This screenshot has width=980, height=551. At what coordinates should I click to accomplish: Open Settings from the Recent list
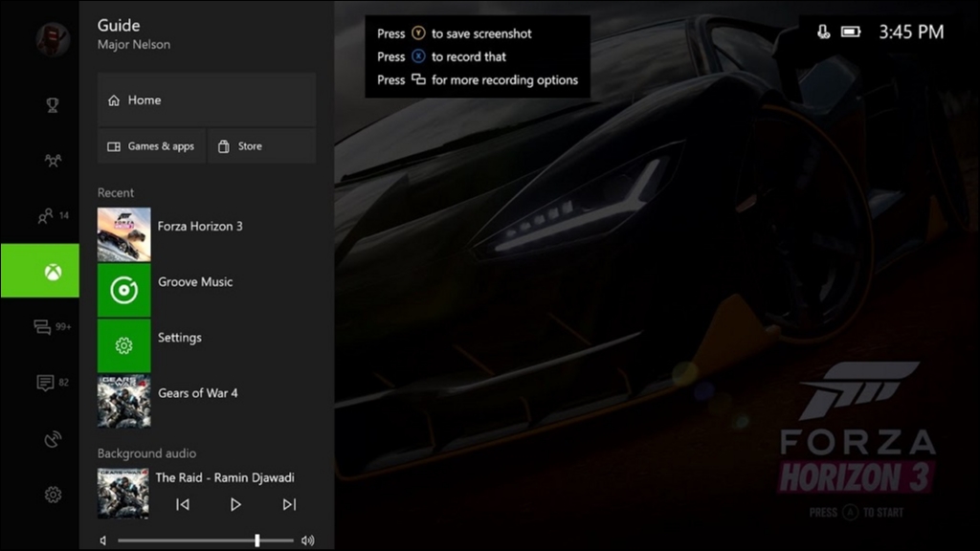coord(207,345)
